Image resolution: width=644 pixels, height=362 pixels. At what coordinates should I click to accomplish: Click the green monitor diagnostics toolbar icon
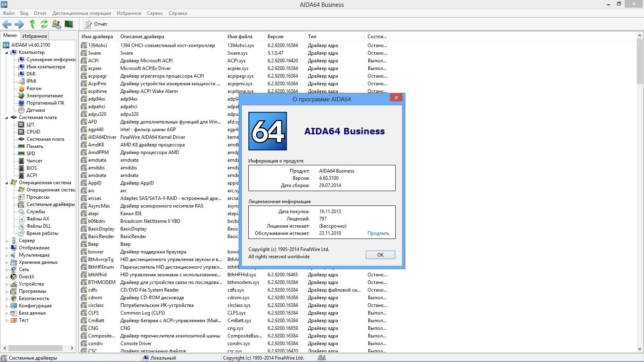(69, 24)
